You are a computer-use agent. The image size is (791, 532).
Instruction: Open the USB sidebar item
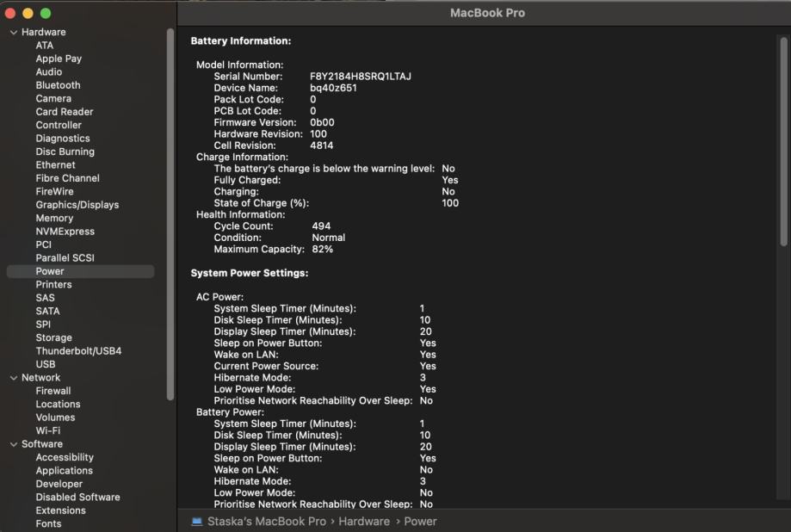46,364
